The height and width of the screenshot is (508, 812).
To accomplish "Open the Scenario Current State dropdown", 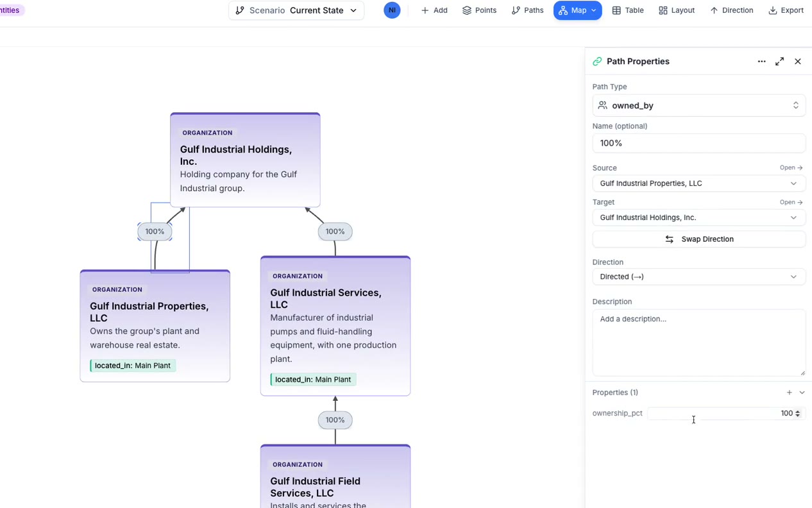I will point(296,10).
